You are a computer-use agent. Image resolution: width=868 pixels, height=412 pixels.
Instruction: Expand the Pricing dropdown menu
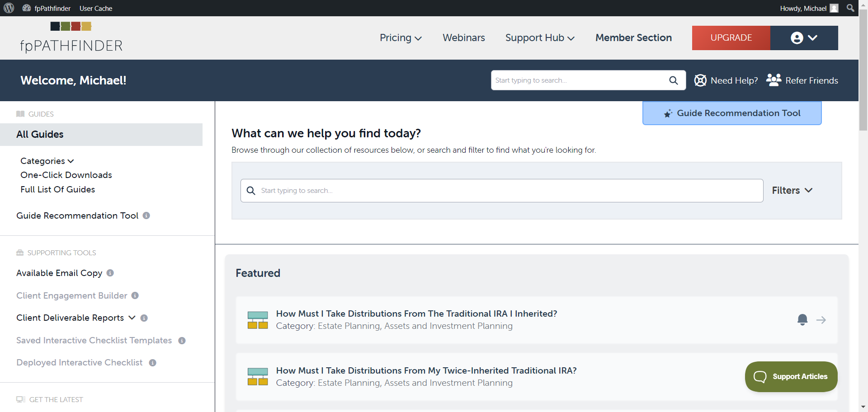click(x=401, y=38)
